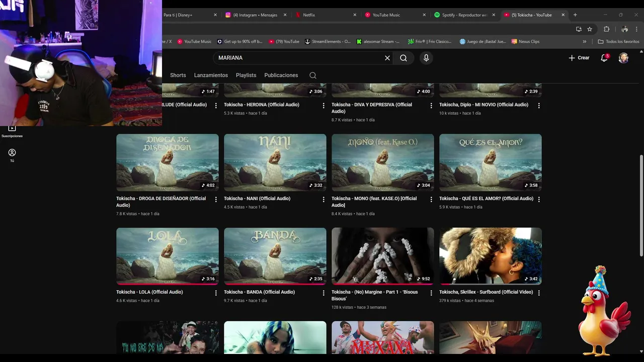Open the StreamElements bookmark

pyautogui.click(x=328, y=42)
